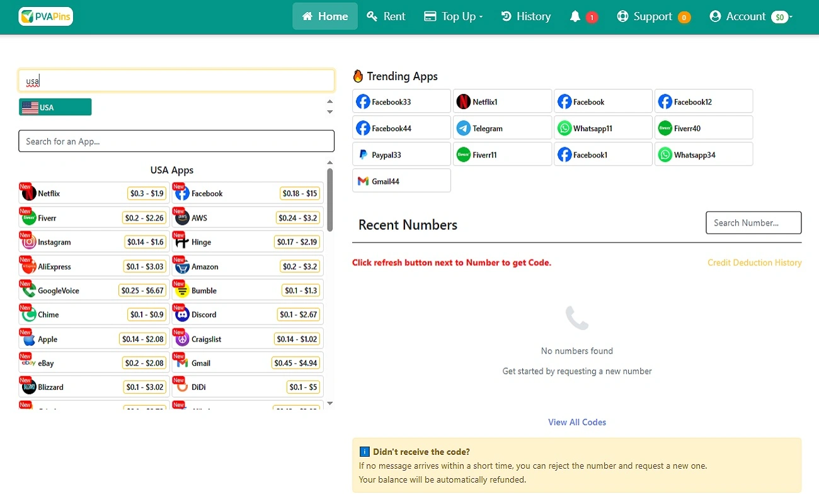The width and height of the screenshot is (819, 504).
Task: Pick the Instagram app icon
Action: (29, 242)
